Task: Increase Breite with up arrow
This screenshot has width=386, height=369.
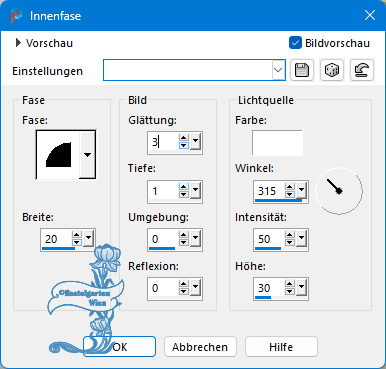Action: (x=77, y=235)
